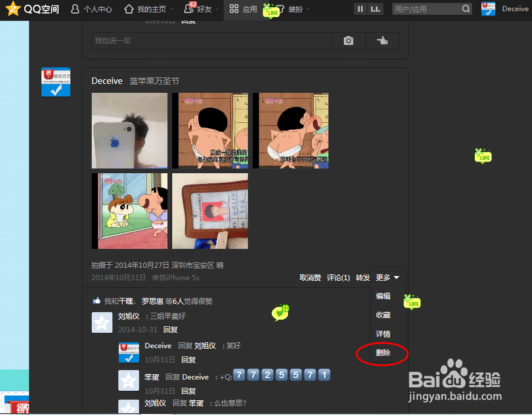Open third Shin-chan cartoon thumbnail
Viewport: 532px width, 415px height.
click(291, 131)
